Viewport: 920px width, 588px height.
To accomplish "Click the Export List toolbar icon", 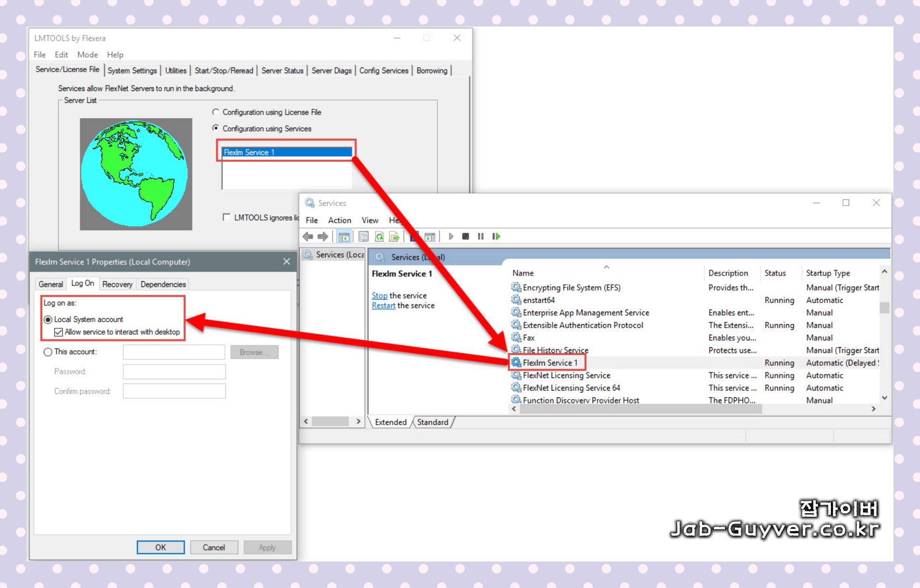I will click(394, 236).
